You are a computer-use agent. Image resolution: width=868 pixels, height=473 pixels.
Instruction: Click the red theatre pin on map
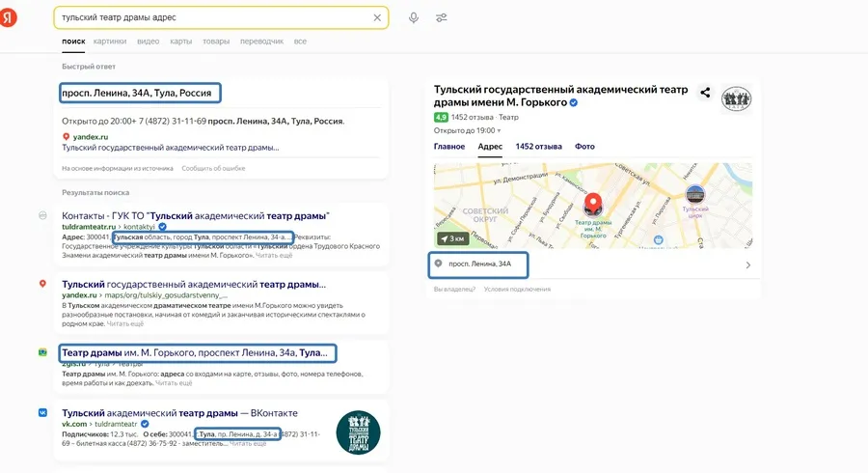point(593,205)
